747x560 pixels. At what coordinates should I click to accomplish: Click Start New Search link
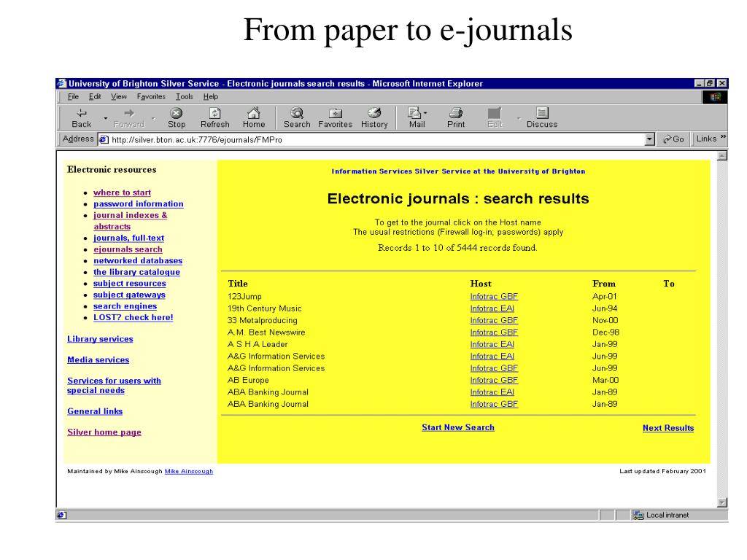point(458,427)
